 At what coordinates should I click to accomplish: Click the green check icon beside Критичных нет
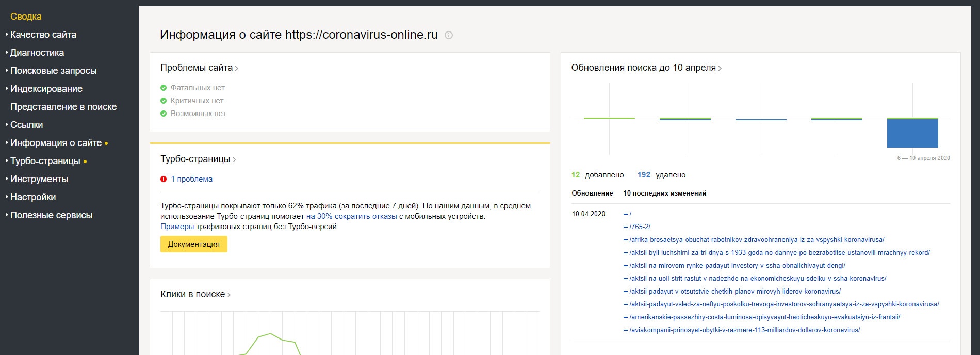point(164,101)
